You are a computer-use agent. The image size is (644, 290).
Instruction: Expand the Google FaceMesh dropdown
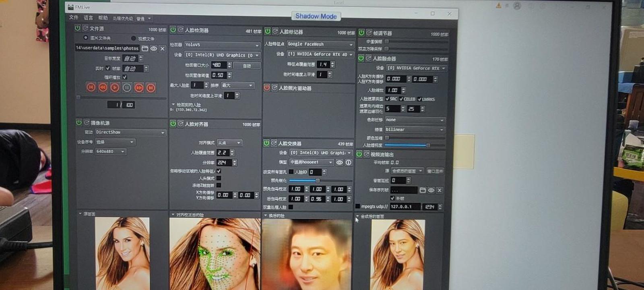click(320, 44)
